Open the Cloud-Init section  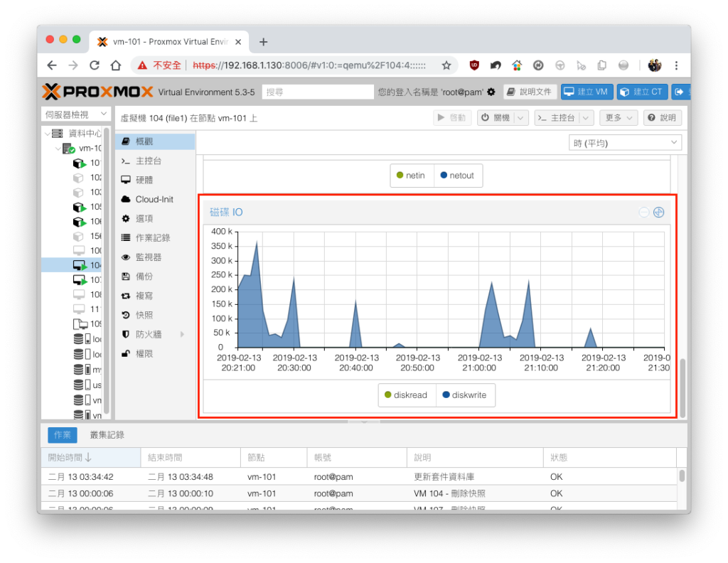coord(155,200)
